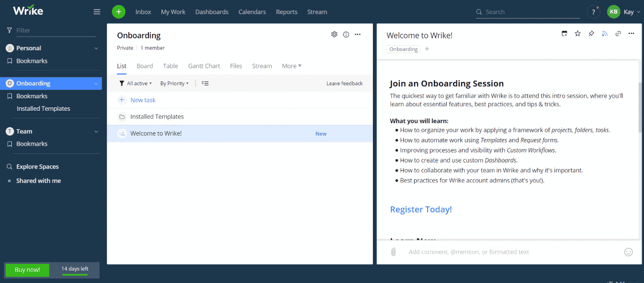Click the Register Today! link
Viewport: 644px width, 283px height.
click(x=421, y=209)
